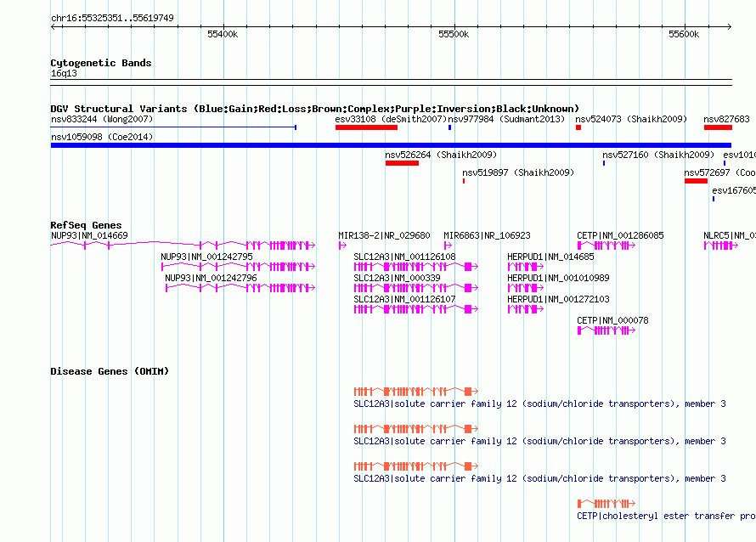Click the esv167605 variant label
Screen dimensions: 756x542
[734, 190]
